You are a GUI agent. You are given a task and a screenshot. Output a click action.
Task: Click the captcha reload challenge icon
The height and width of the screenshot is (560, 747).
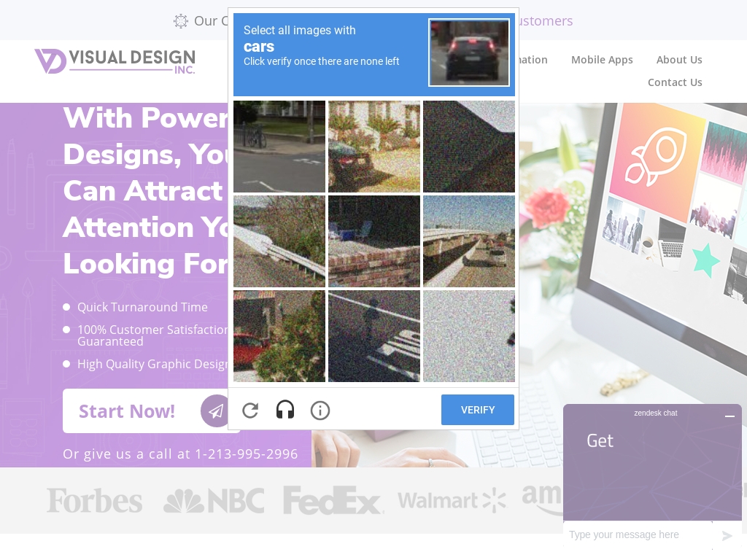[x=250, y=411]
